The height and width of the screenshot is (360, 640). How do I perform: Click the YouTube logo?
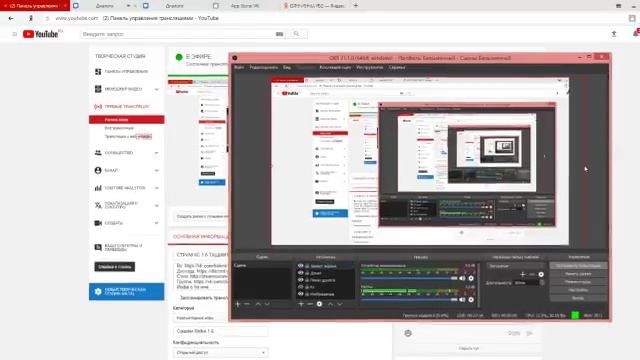click(42, 34)
